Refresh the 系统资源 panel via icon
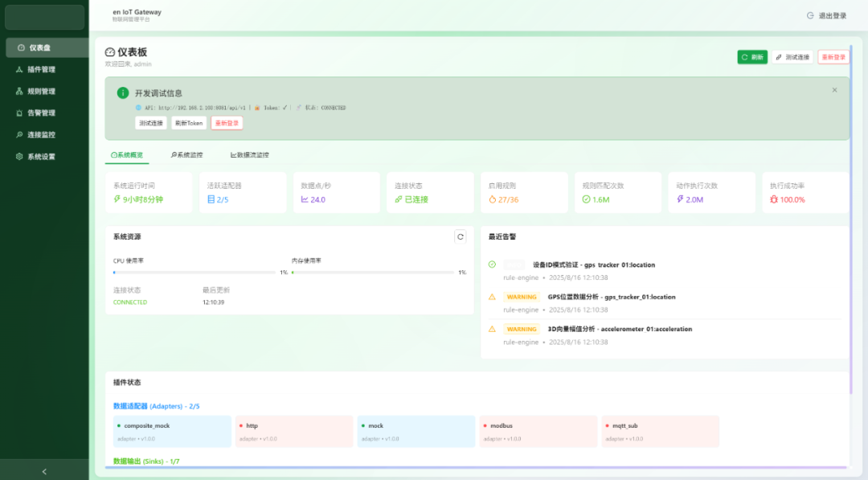The width and height of the screenshot is (868, 480). tap(460, 236)
